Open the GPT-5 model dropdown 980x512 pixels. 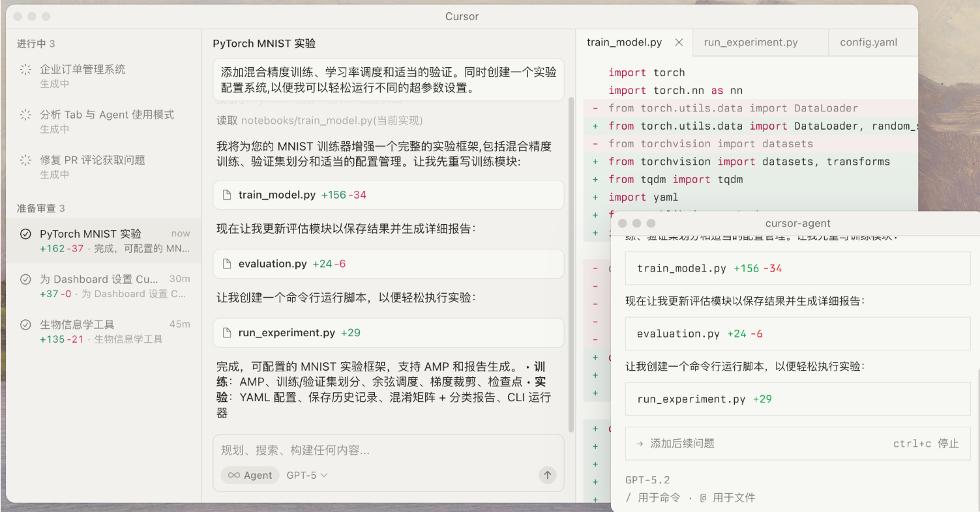click(307, 476)
